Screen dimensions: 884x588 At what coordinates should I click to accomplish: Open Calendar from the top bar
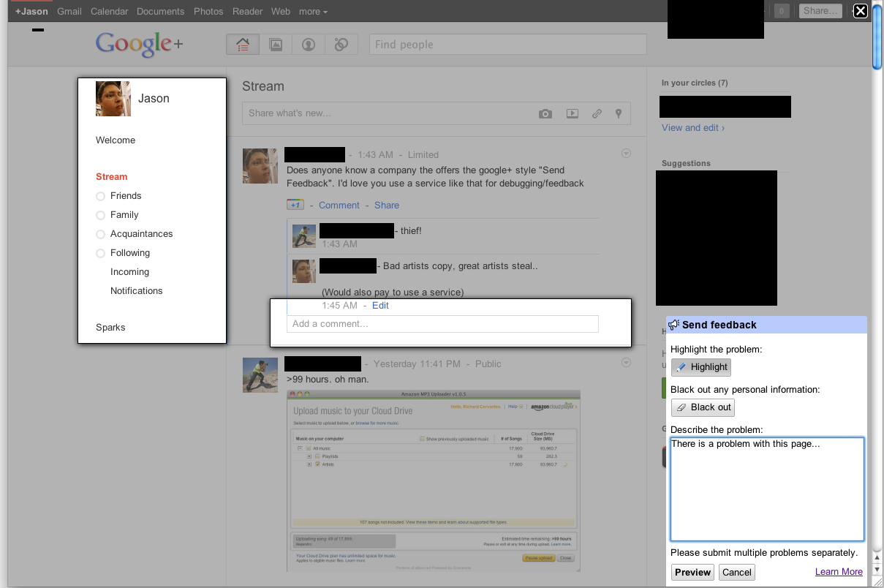[110, 12]
